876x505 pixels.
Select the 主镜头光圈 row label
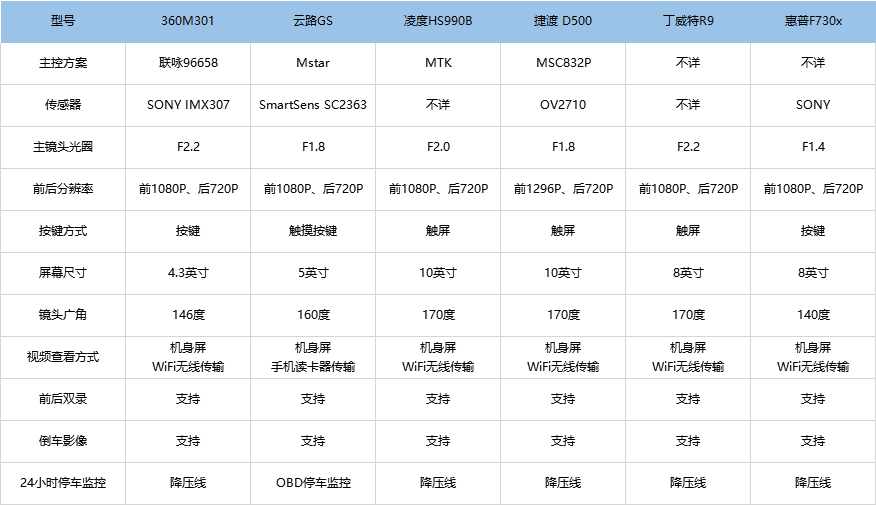(x=63, y=147)
